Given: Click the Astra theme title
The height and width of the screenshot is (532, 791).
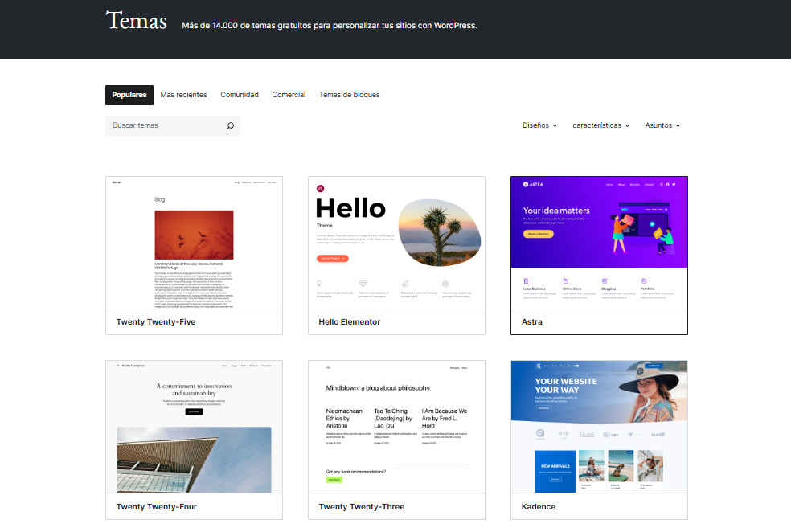Looking at the screenshot, I should click(x=531, y=321).
